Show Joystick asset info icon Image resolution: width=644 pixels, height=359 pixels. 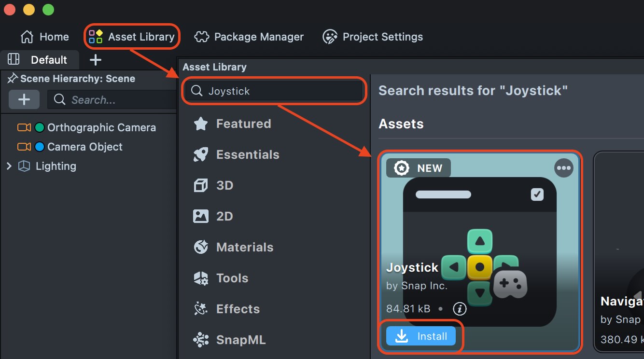[460, 308]
